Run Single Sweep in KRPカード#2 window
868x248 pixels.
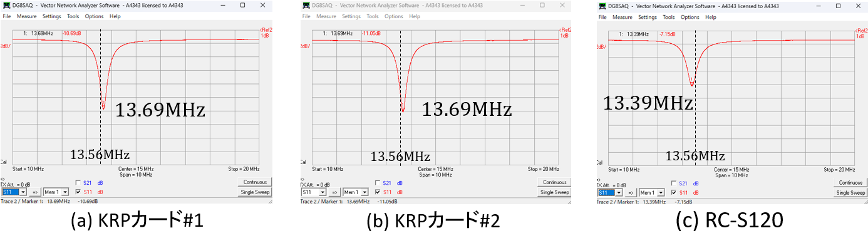point(554,192)
